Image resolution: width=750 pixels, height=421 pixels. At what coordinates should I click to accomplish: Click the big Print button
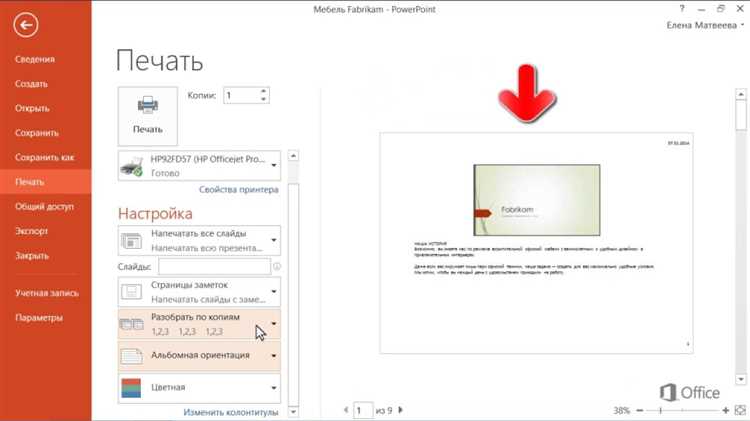click(x=148, y=116)
